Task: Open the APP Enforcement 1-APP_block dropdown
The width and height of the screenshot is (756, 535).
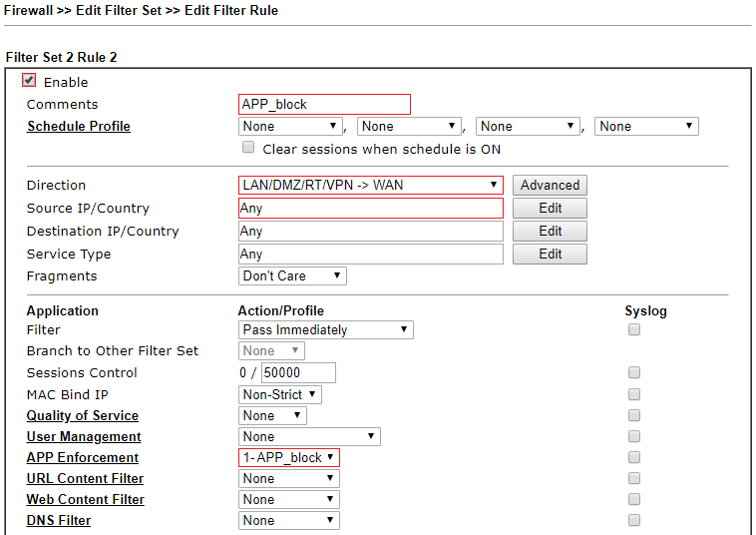Action: 289,457
